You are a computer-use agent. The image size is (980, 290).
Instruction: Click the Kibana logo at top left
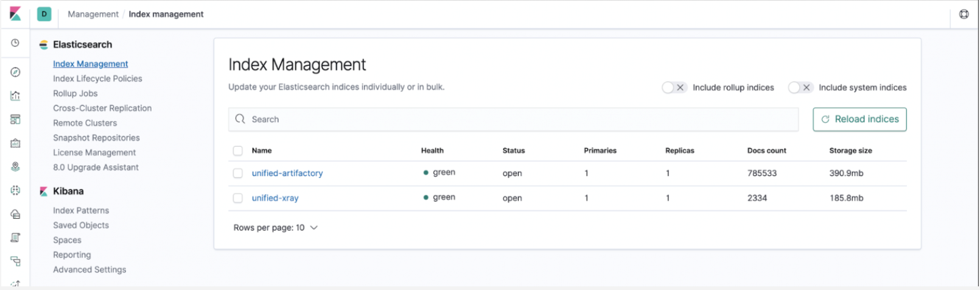16,14
